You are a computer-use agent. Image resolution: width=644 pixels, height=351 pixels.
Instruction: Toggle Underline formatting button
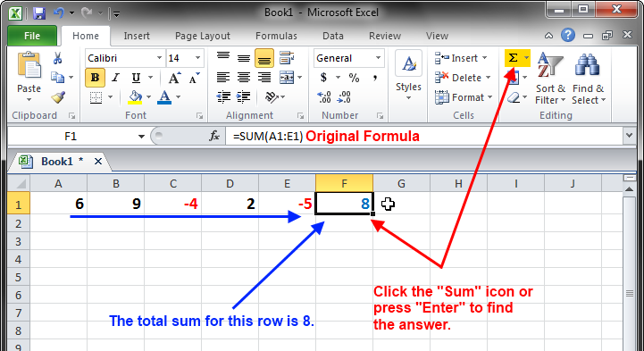coord(136,78)
